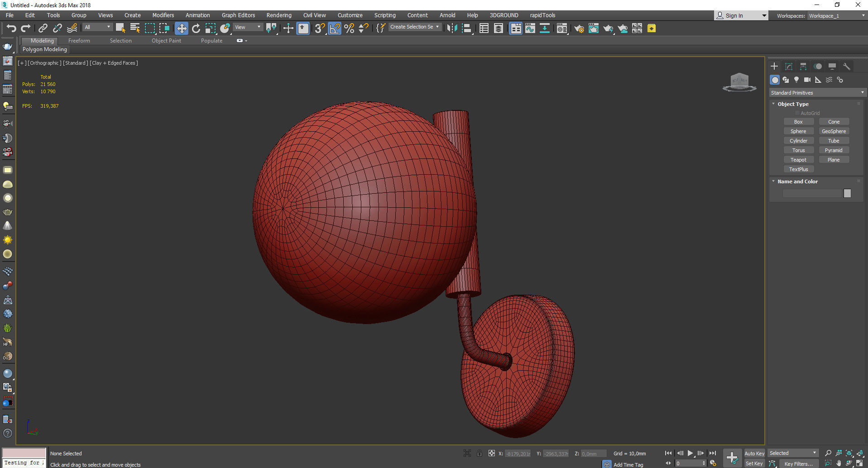Screen dimensions: 868x468
Task: Click the object color swatch
Action: tap(847, 193)
